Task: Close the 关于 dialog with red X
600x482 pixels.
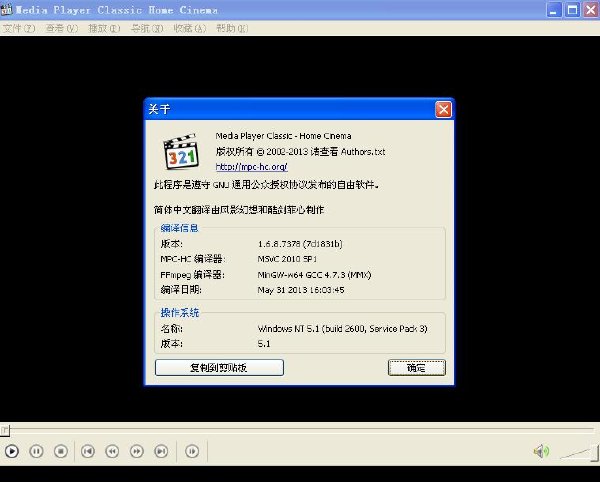Action: [443, 109]
